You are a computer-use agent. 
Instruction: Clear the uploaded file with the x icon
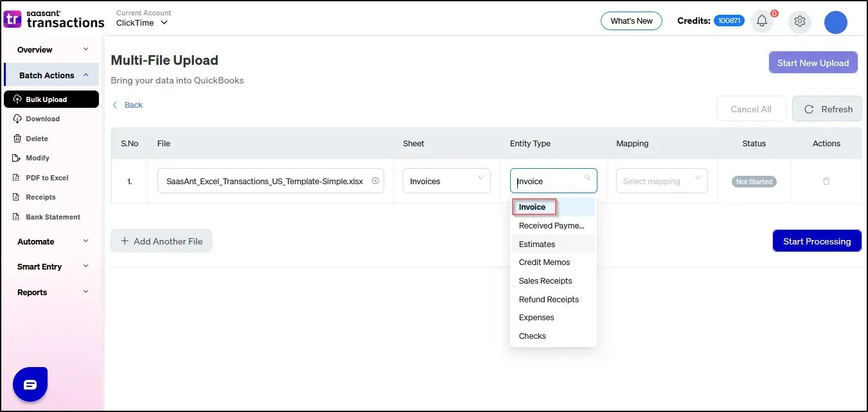[375, 181]
